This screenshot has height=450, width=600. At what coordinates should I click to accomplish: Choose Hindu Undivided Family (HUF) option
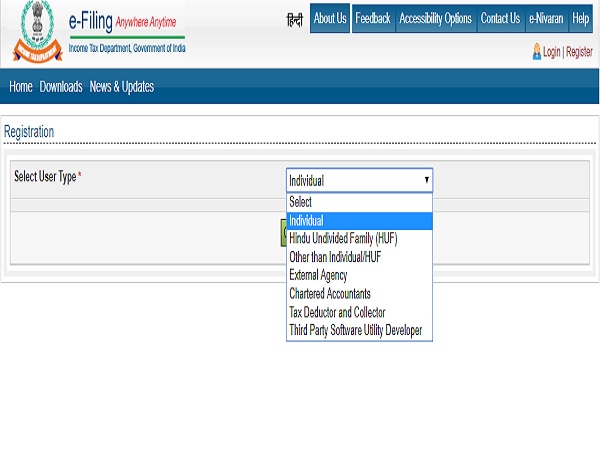(359, 239)
